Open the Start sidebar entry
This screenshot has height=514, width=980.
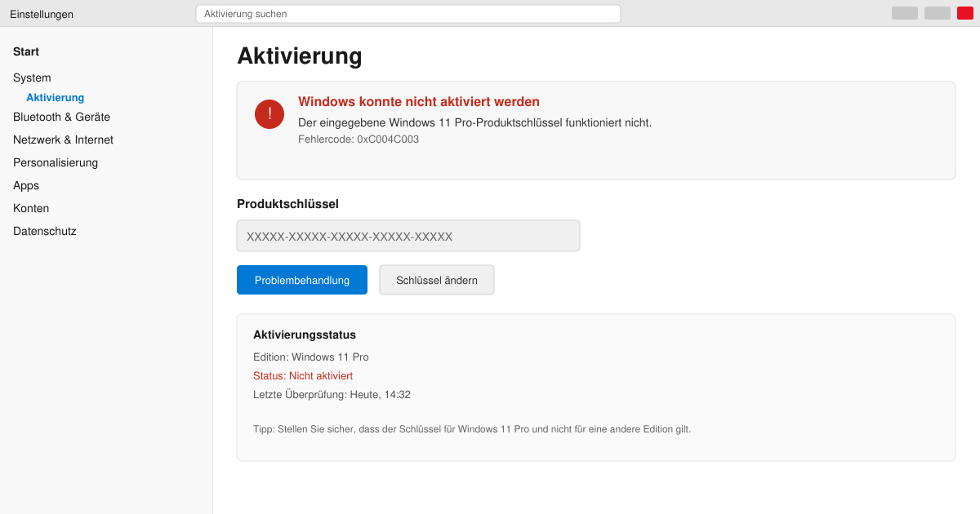(x=26, y=51)
